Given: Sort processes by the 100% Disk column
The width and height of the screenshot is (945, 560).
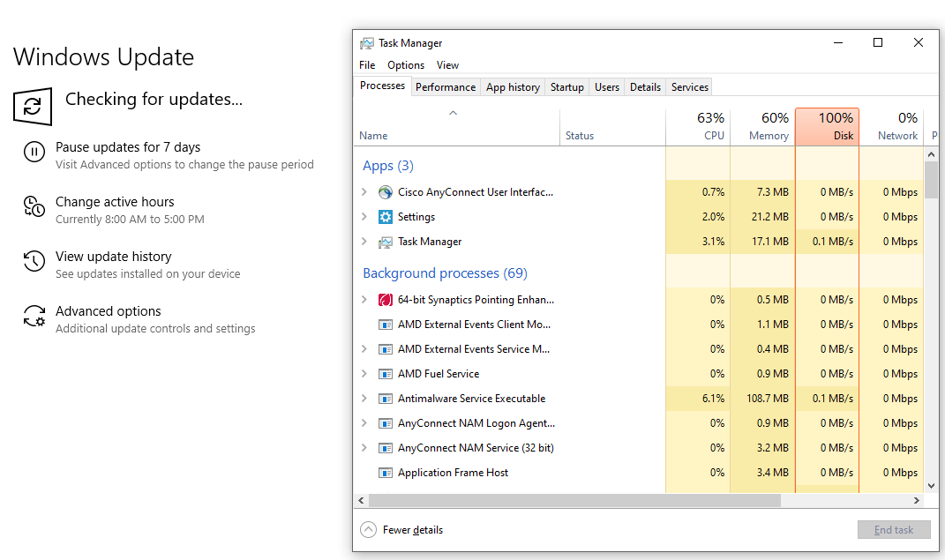Looking at the screenshot, I should point(827,127).
